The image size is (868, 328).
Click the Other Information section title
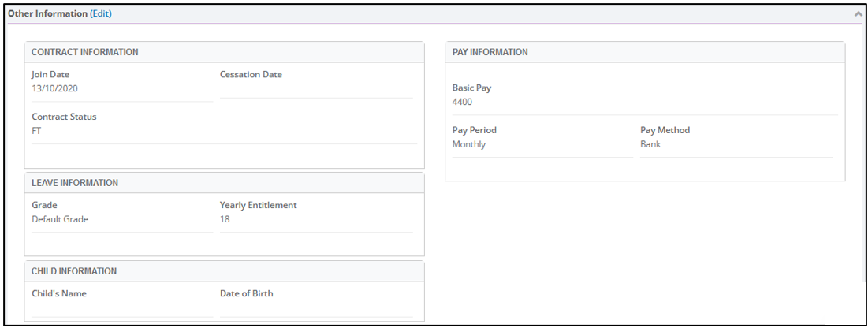47,14
